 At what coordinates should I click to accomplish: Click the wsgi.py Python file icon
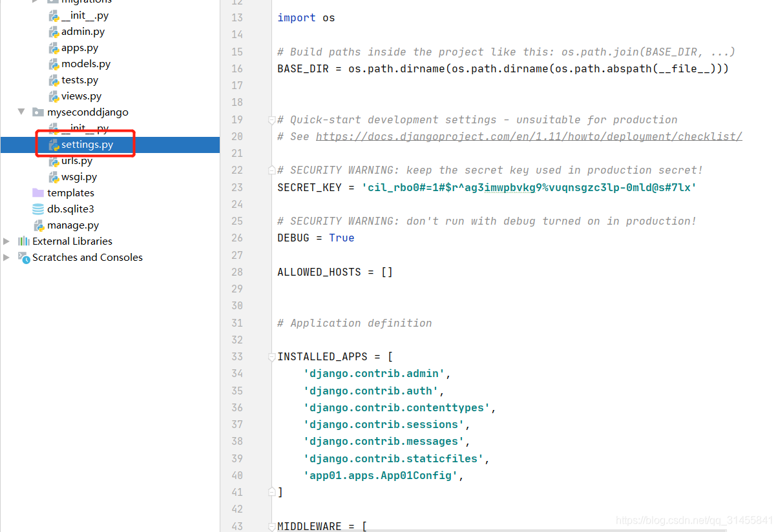coord(54,177)
